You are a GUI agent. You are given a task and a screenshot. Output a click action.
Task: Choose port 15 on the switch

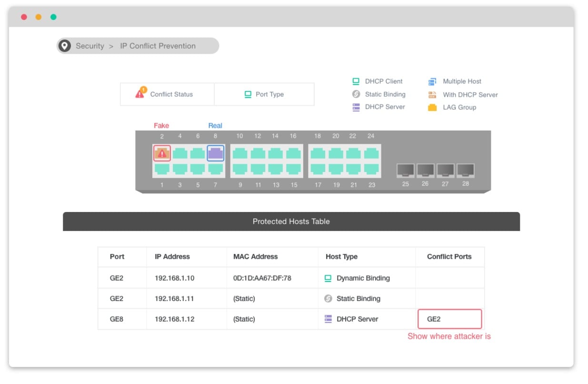(294, 169)
